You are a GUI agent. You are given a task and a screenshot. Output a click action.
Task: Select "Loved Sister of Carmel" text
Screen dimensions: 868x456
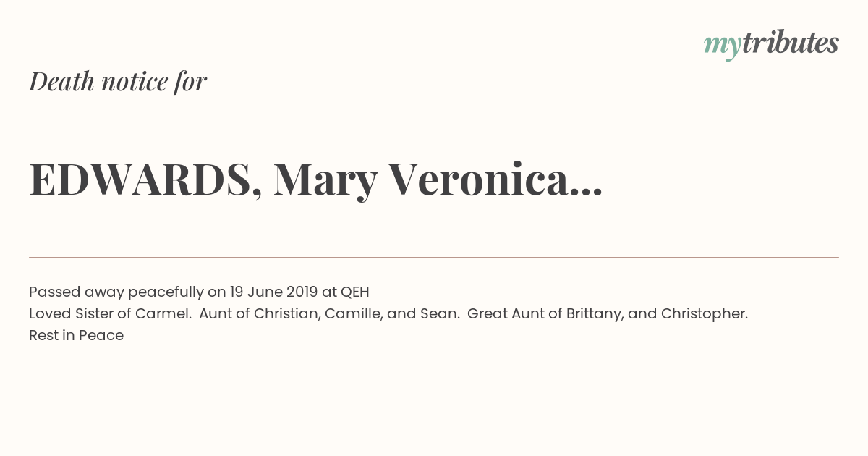[110, 313]
